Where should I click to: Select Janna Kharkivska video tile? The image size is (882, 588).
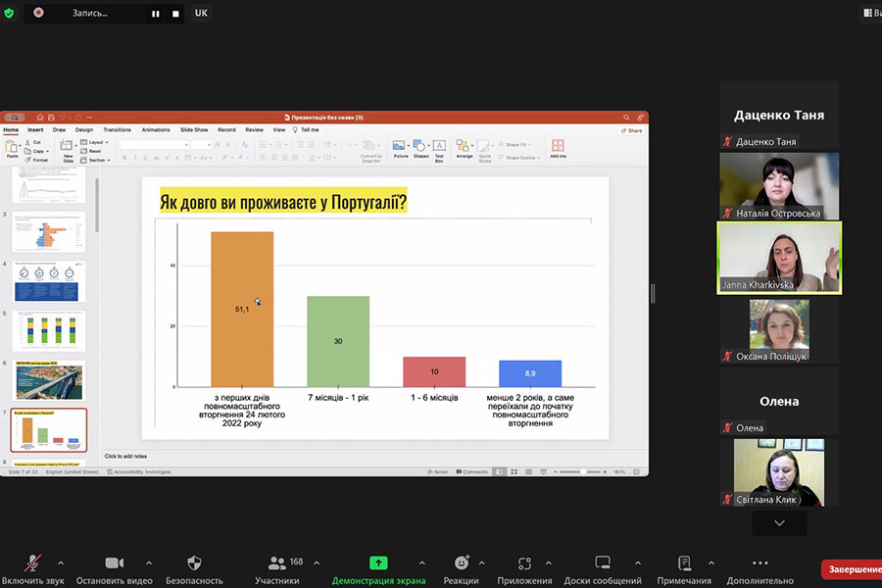pyautogui.click(x=779, y=257)
